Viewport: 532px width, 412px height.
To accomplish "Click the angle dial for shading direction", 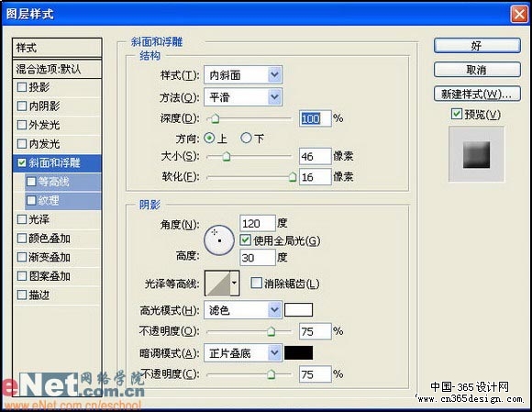I will pyautogui.click(x=219, y=240).
